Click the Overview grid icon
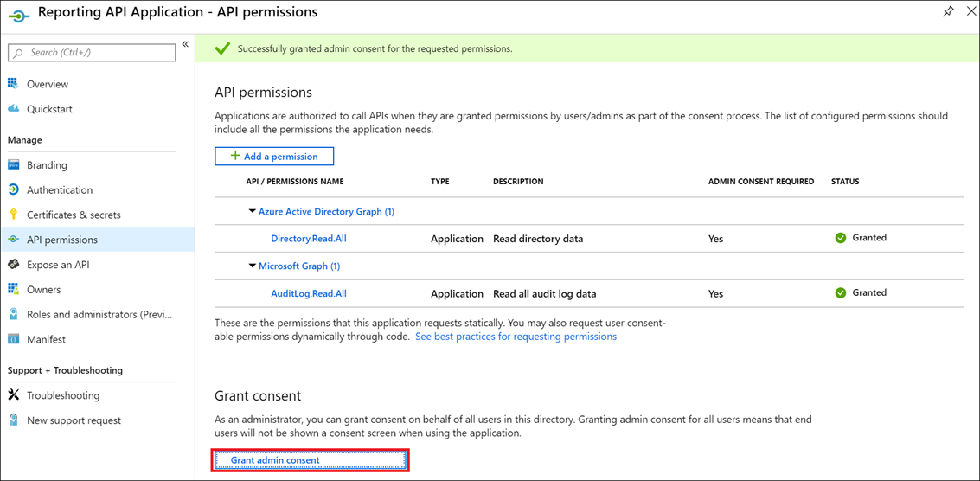Image resolution: width=980 pixels, height=481 pixels. tap(13, 84)
